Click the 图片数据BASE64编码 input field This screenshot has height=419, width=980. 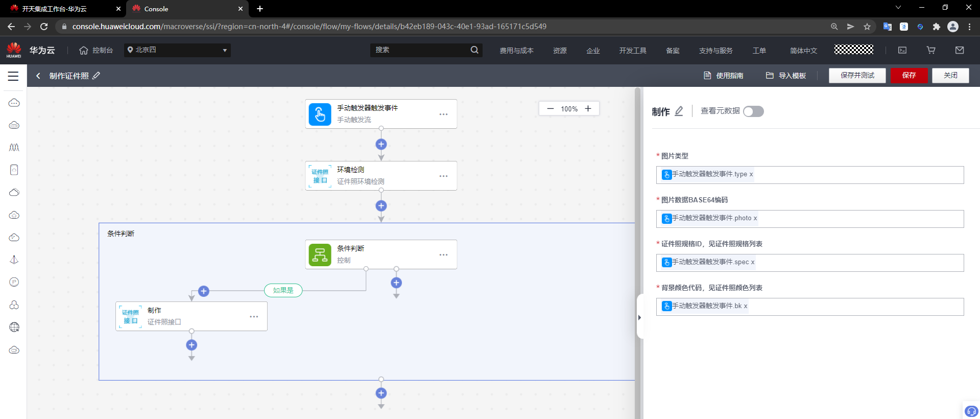810,219
